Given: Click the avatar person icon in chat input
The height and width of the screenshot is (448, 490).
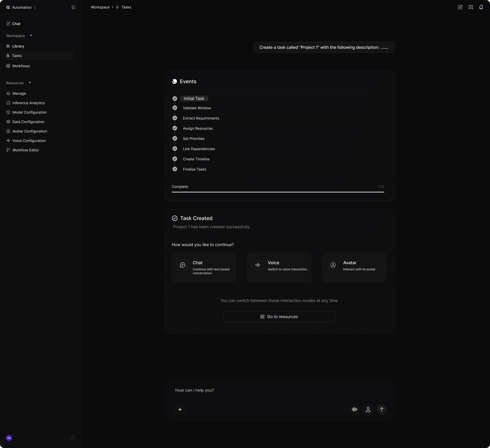Looking at the screenshot, I should tap(368, 409).
